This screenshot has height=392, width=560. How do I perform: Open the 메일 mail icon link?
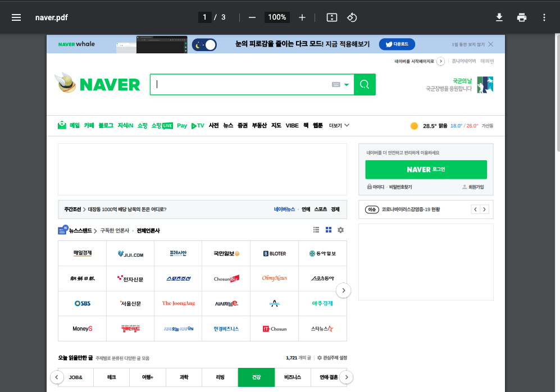tap(62, 125)
